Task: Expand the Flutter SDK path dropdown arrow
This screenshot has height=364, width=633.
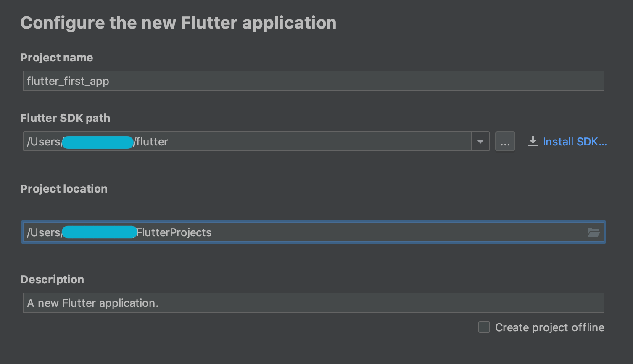Action: coord(480,142)
